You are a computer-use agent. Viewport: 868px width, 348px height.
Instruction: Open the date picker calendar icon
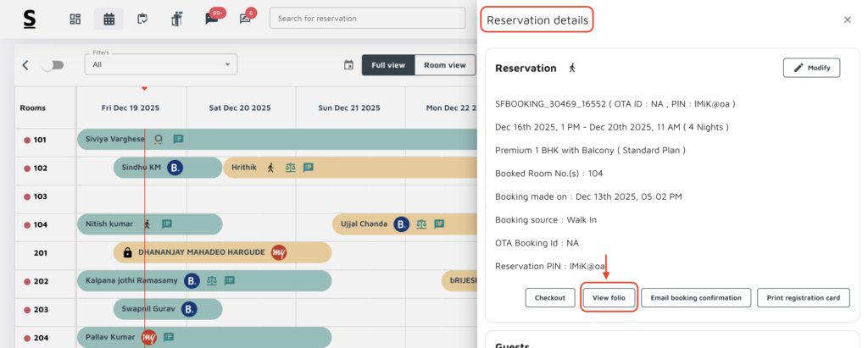point(348,65)
